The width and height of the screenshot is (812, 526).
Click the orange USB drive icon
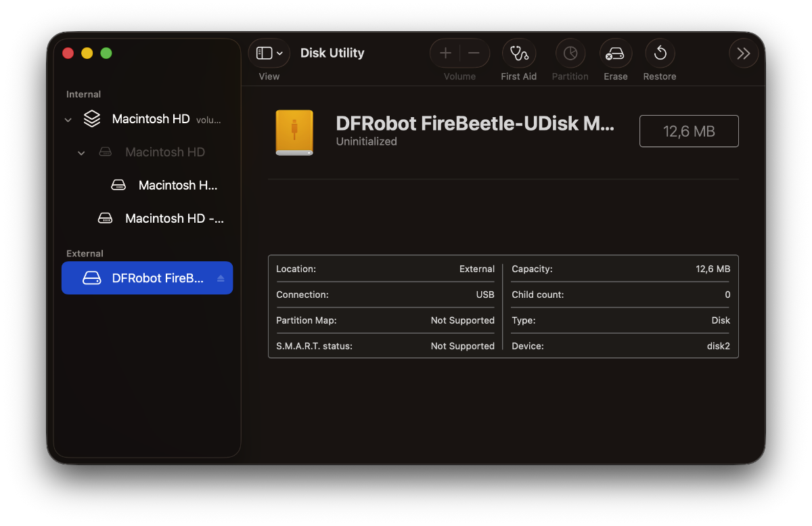(294, 133)
